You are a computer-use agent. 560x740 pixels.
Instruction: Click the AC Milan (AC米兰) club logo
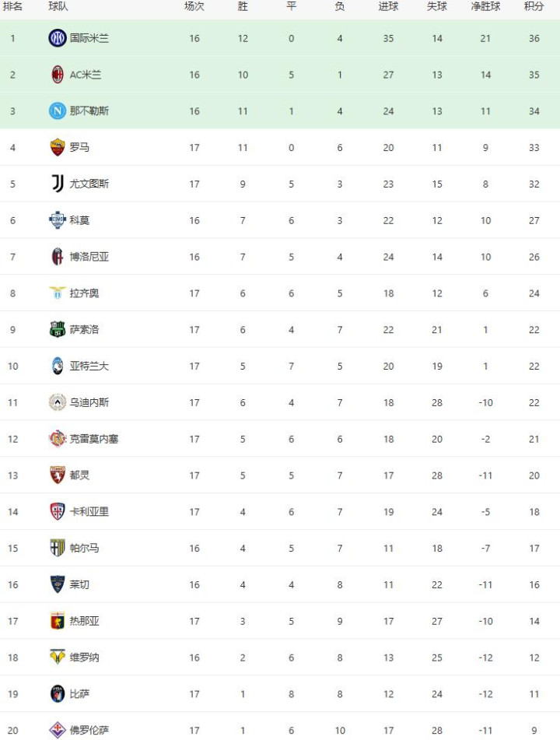(x=58, y=75)
